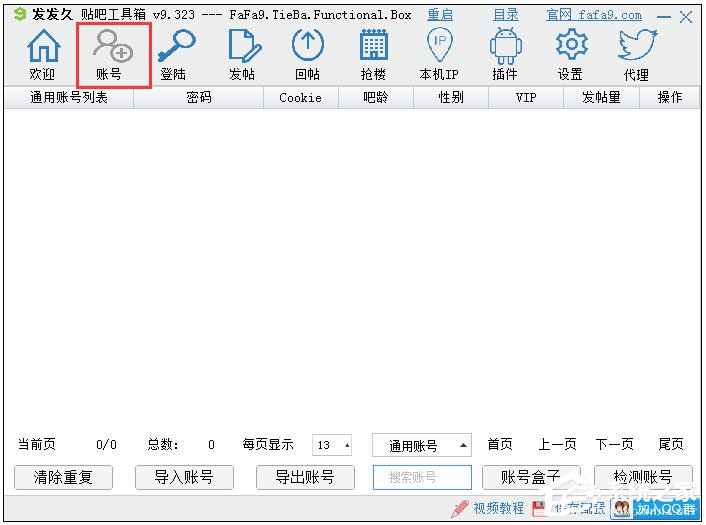Sort by 通用账号列表 column header
Viewport: 706px width, 525px height.
[x=69, y=97]
